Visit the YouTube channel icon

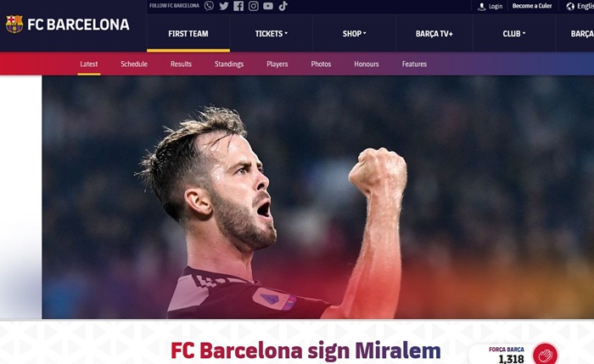268,6
